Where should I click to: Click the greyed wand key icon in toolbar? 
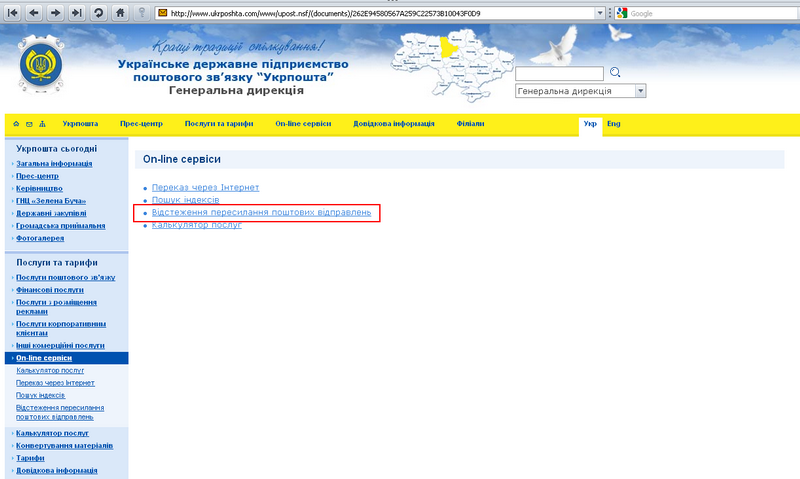(x=142, y=13)
